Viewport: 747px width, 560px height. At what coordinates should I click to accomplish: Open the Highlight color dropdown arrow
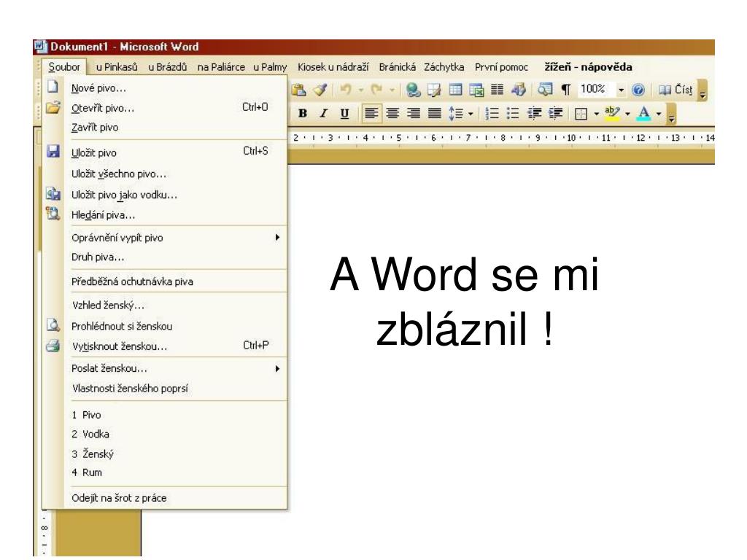[x=627, y=114]
